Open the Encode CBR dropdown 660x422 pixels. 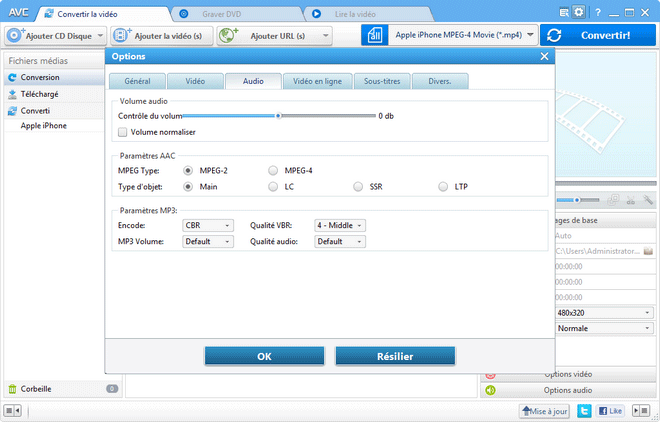click(x=207, y=226)
